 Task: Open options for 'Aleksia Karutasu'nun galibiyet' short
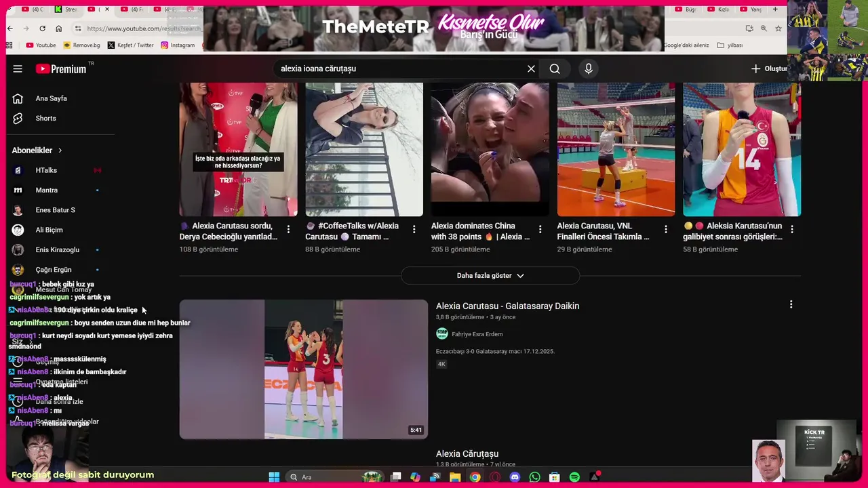click(791, 230)
